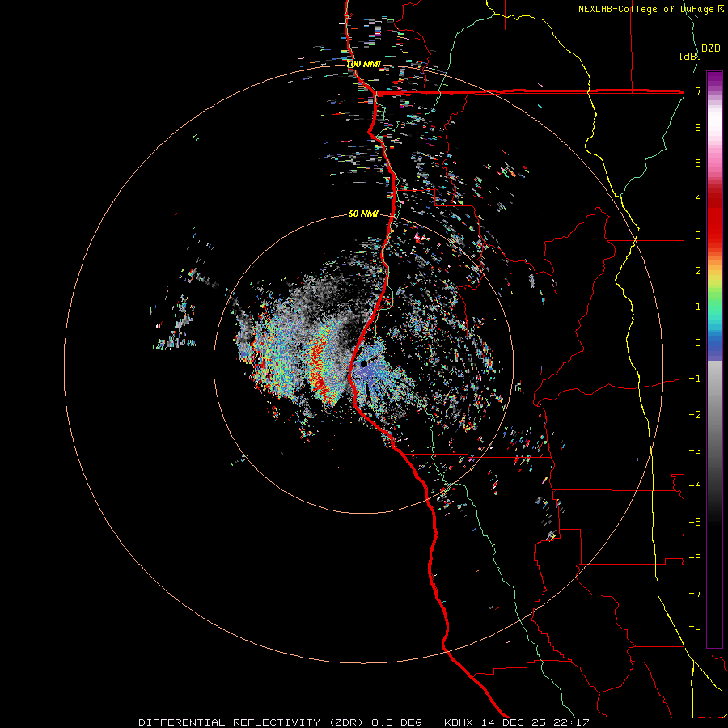Click the "-4" value on the color scale
Image resolution: width=728 pixels, height=728 pixels.
695,486
